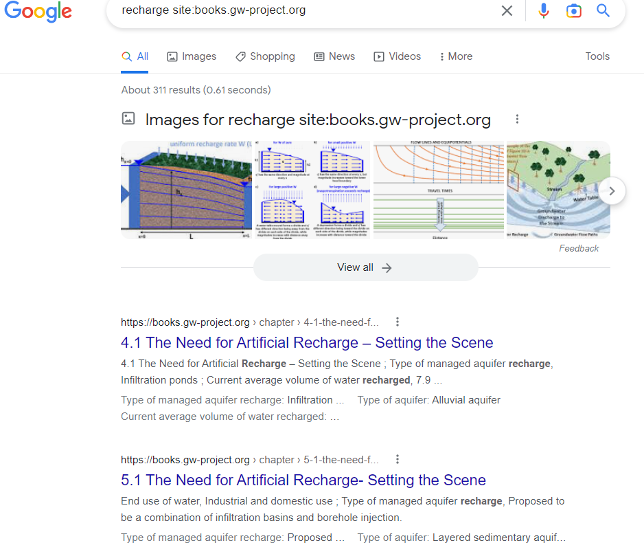Open options beside Images for recharge heading
Viewport: 644px width, 544px height.
tap(517, 119)
